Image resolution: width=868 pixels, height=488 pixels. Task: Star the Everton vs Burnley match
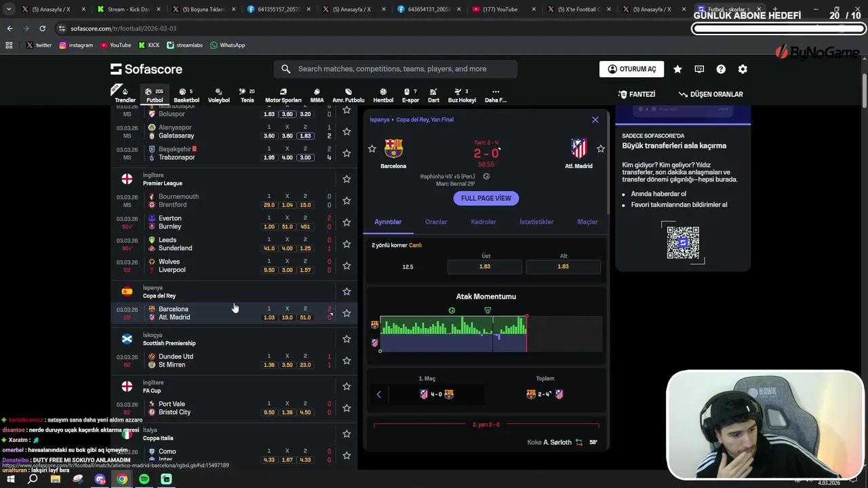click(x=347, y=222)
